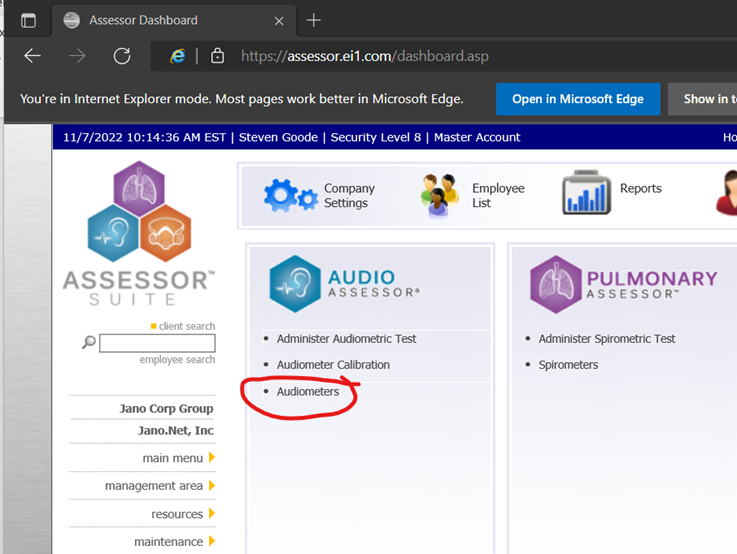737x554 pixels.
Task: Switch to employee search
Action: pyautogui.click(x=177, y=359)
